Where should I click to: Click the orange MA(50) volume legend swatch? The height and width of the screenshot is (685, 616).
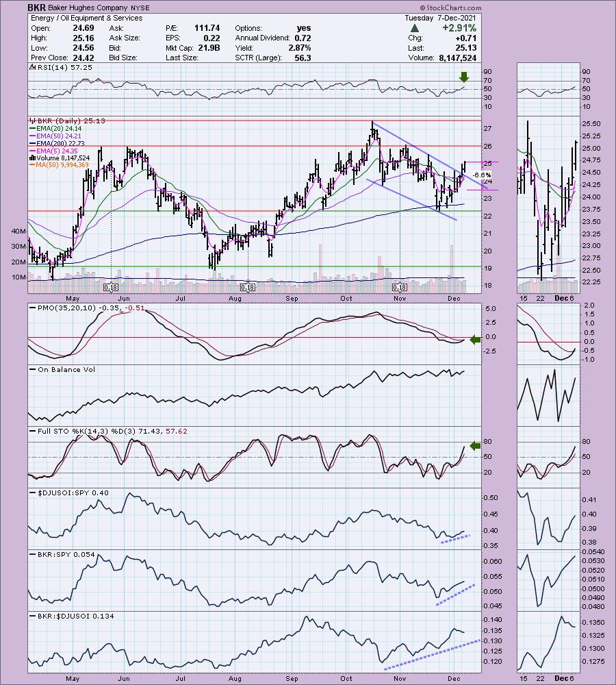click(33, 164)
